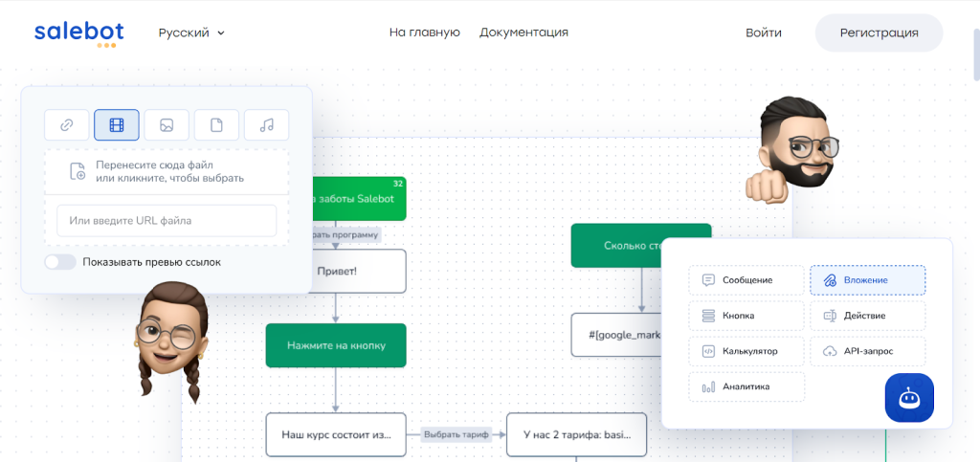Select the image attachment icon
This screenshot has width=980, height=462.
[167, 125]
